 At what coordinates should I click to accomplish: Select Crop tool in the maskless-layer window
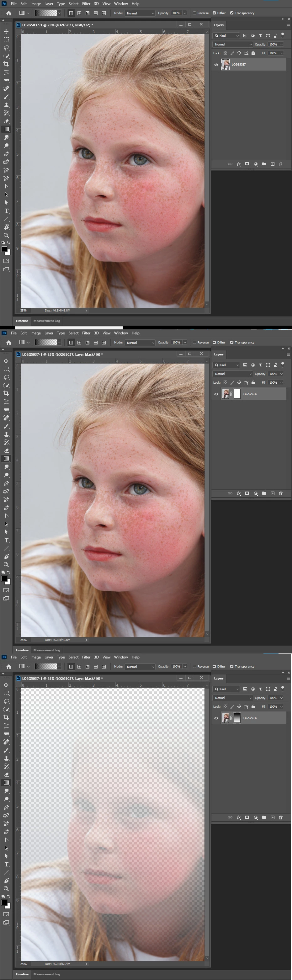(6, 64)
